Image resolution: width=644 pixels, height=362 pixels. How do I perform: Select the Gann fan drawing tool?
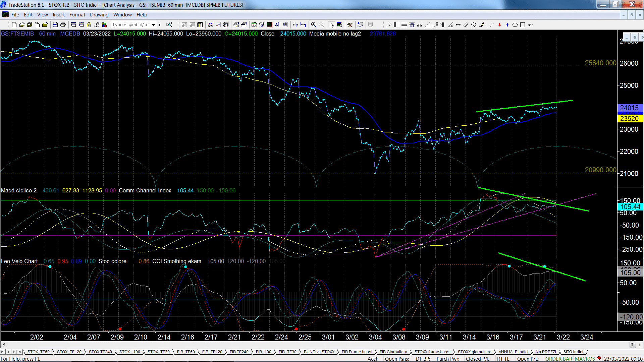pyautogui.click(x=450, y=25)
